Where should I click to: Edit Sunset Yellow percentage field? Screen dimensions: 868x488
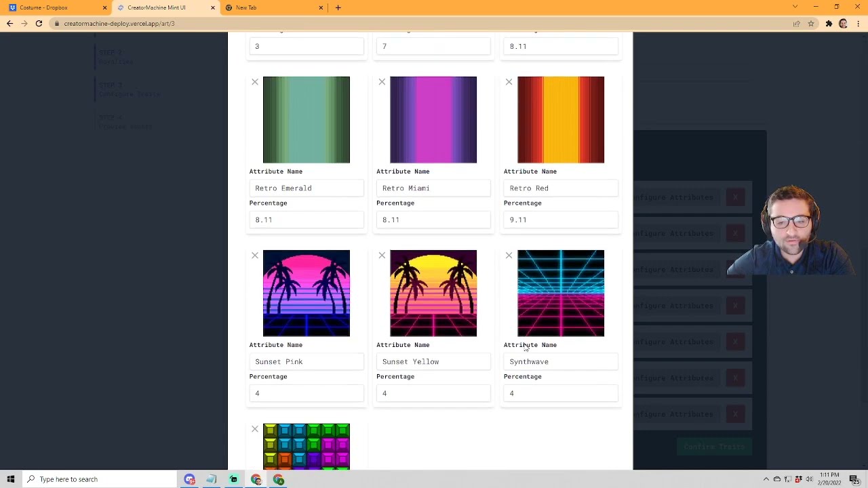(x=433, y=393)
